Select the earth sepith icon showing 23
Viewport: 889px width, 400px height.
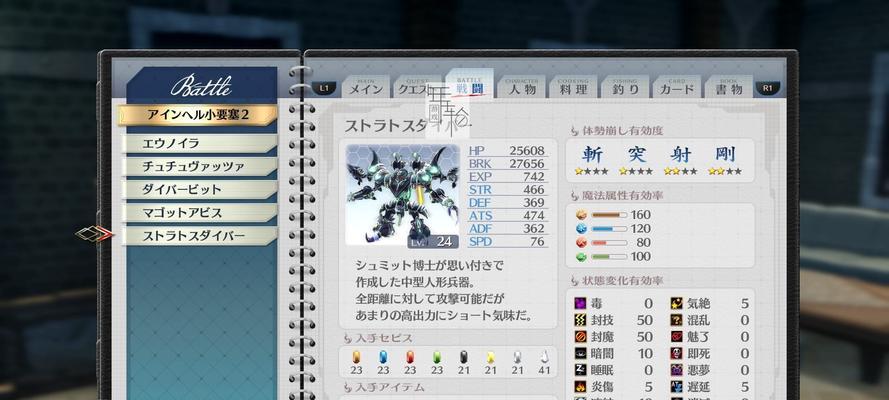click(356, 357)
